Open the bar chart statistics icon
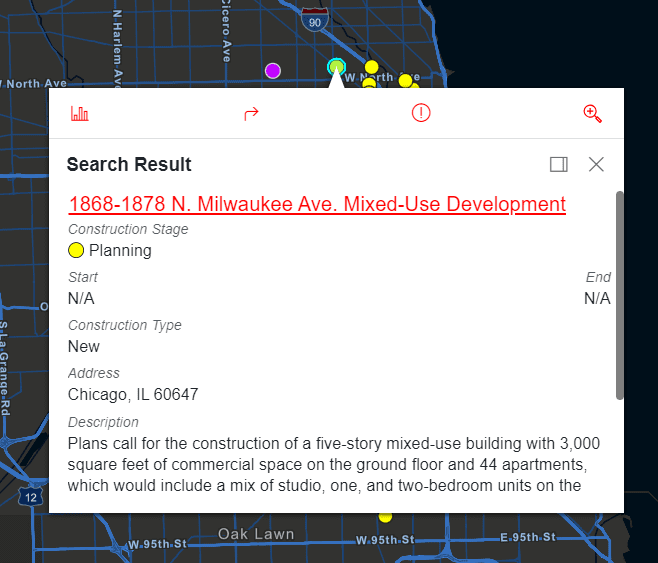 (x=80, y=113)
